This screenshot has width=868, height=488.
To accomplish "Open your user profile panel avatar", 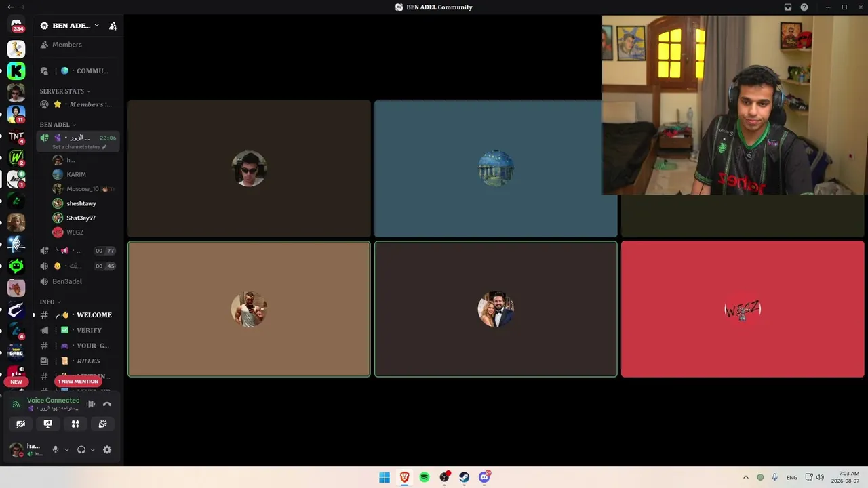I will 16,450.
